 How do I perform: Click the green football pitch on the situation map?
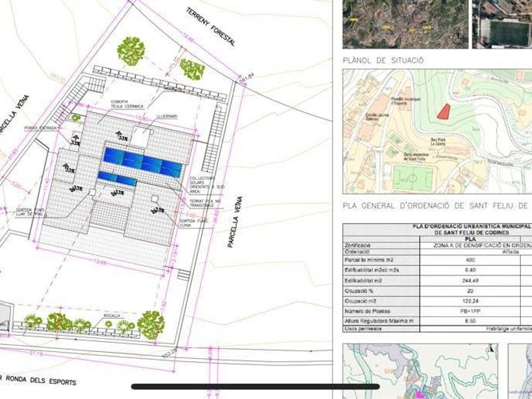pos(413,178)
